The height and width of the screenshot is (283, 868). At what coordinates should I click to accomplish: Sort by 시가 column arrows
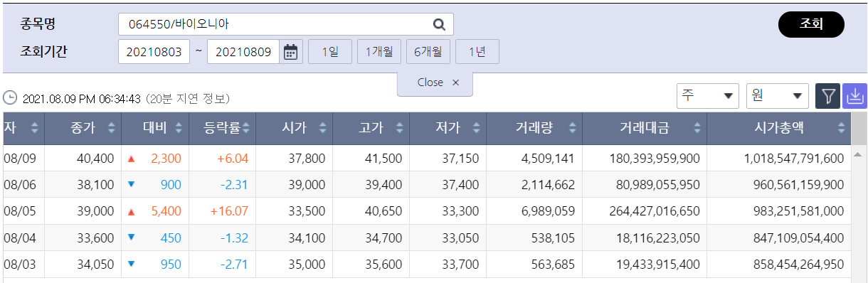click(x=323, y=128)
